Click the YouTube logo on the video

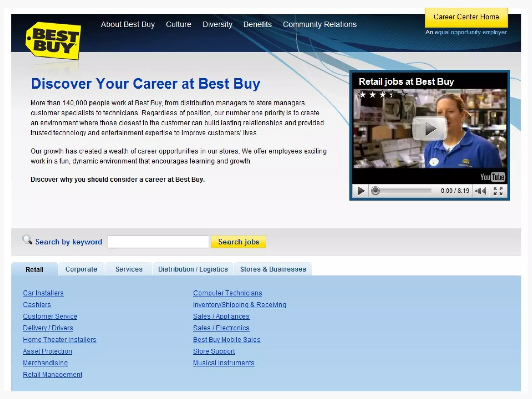(x=492, y=177)
